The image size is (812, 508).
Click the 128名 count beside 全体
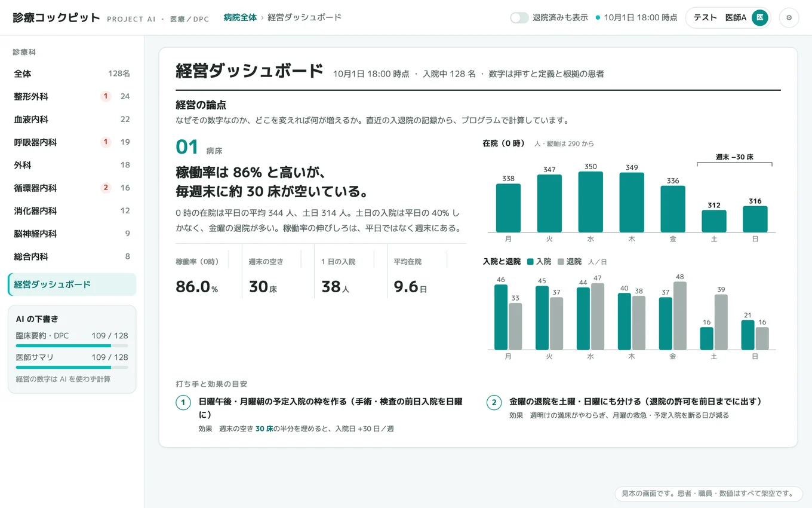[119, 74]
